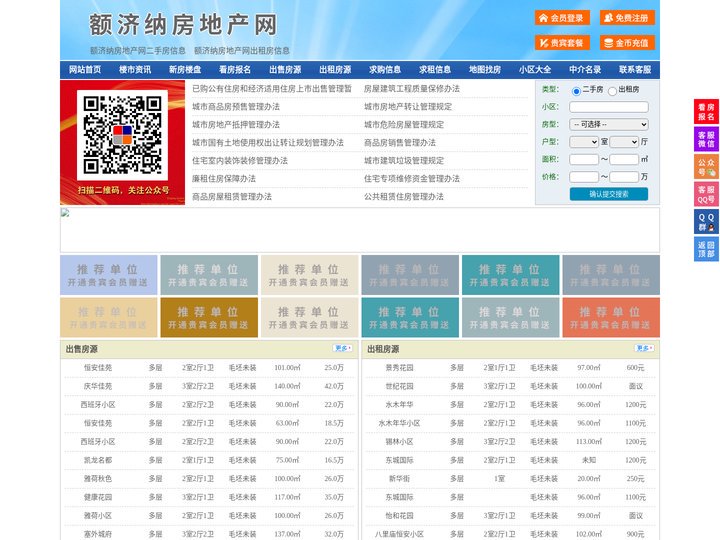Open the 贵宾套餐 VIP package button
Screen dimensions: 720x540
[562, 43]
